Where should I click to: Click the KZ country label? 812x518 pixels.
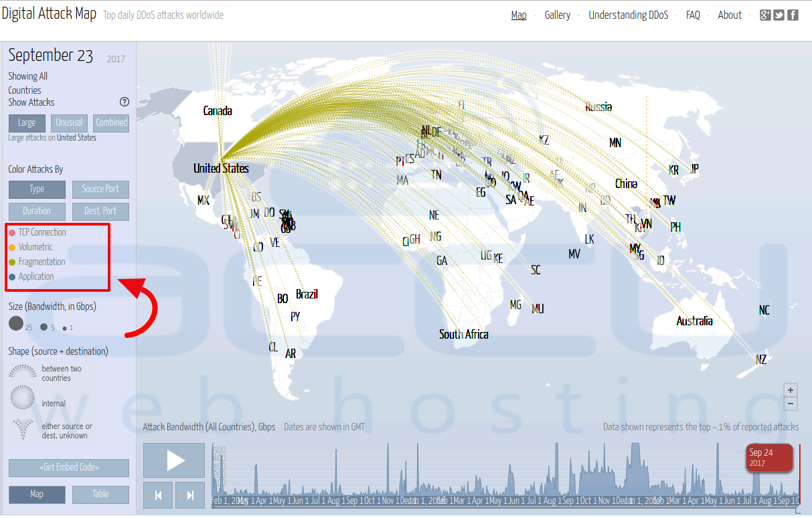pos(544,141)
